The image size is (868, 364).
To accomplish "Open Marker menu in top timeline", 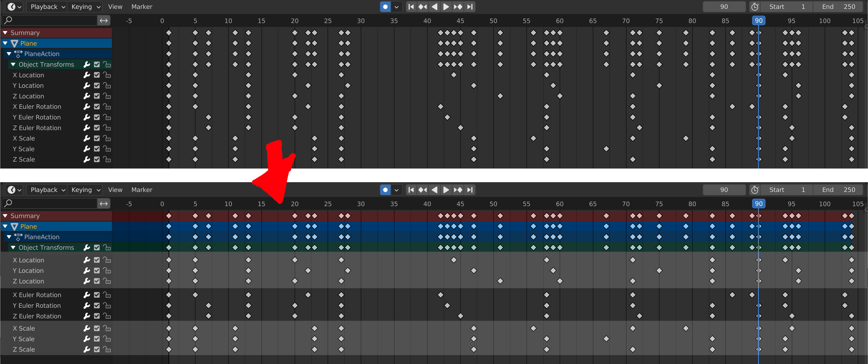I will click(x=141, y=7).
